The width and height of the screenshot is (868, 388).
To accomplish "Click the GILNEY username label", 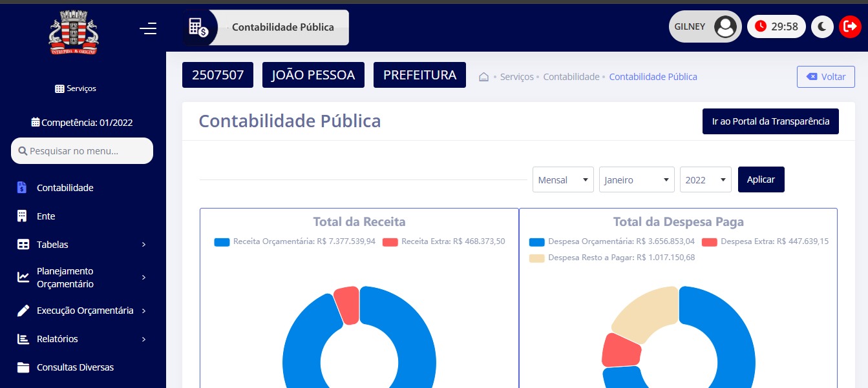I will click(x=690, y=27).
